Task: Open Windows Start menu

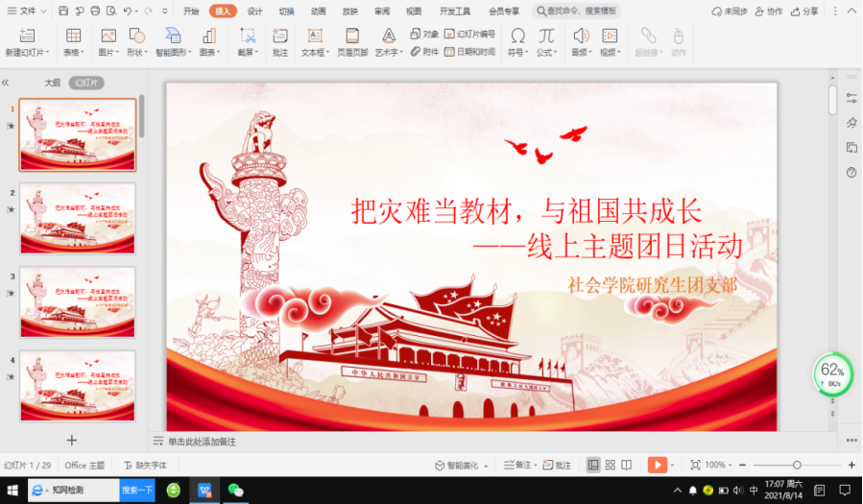Action: (x=12, y=491)
